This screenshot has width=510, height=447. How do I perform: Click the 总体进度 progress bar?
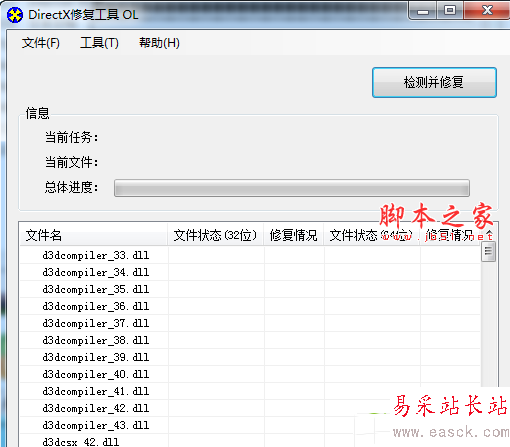[x=292, y=188]
